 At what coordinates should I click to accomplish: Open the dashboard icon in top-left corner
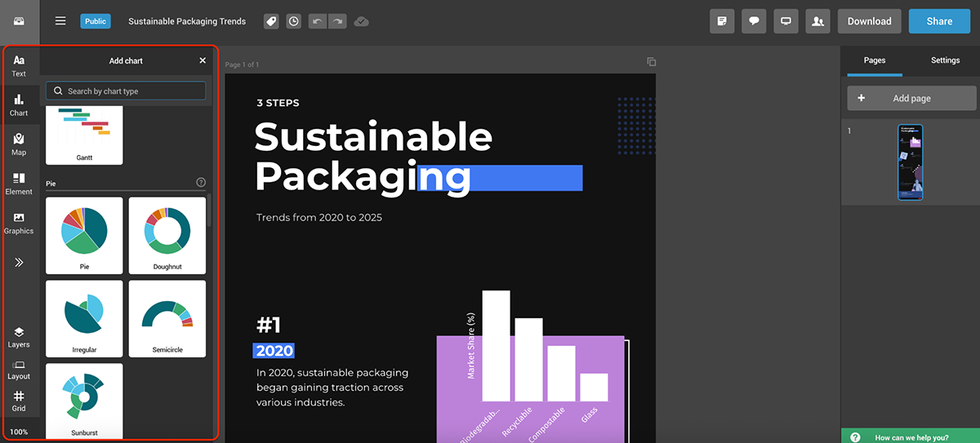[19, 21]
